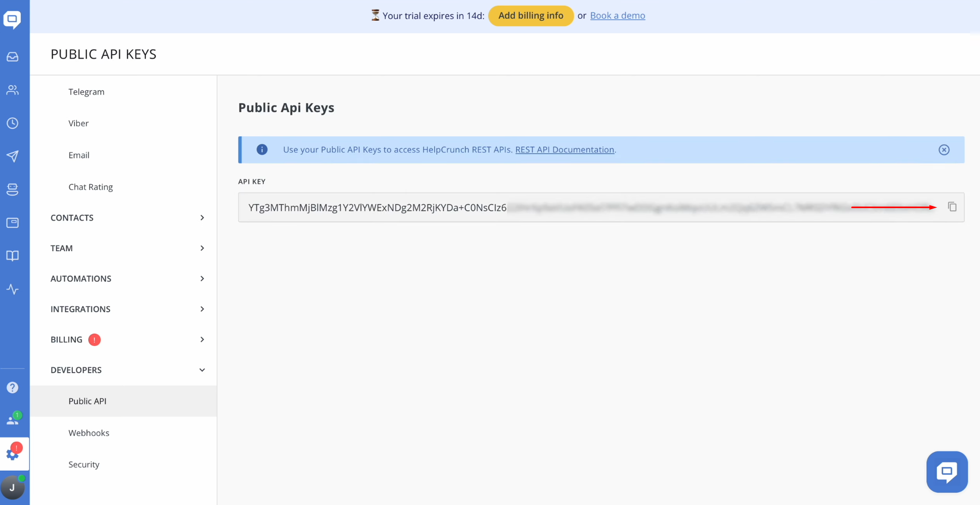Open the help question-mark icon
The height and width of the screenshot is (505, 980).
point(12,387)
